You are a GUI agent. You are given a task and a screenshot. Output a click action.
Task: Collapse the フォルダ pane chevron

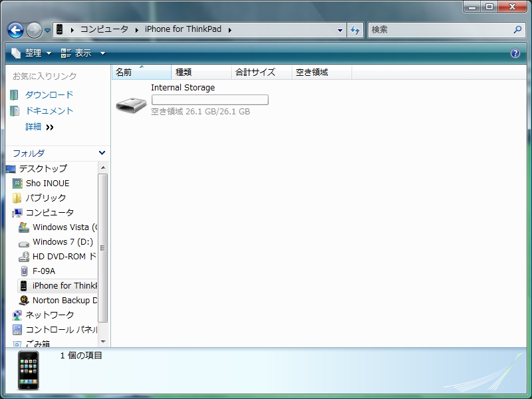pos(102,153)
